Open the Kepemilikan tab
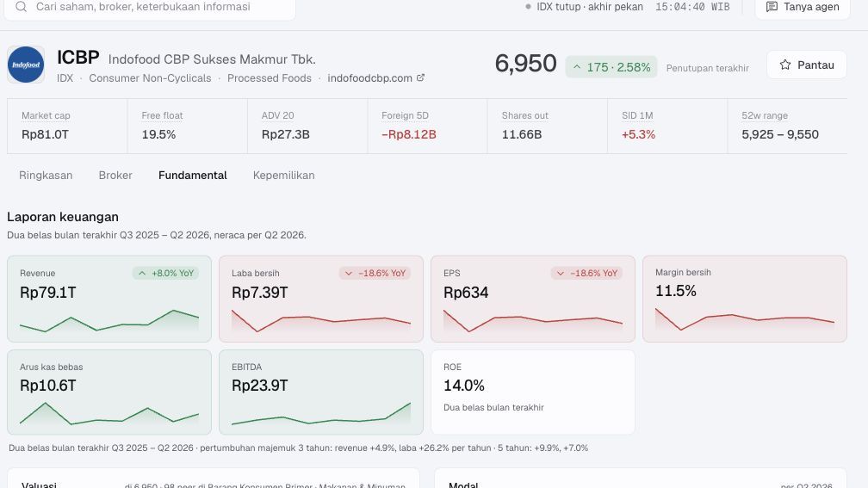Image resolution: width=868 pixels, height=488 pixels. [283, 176]
